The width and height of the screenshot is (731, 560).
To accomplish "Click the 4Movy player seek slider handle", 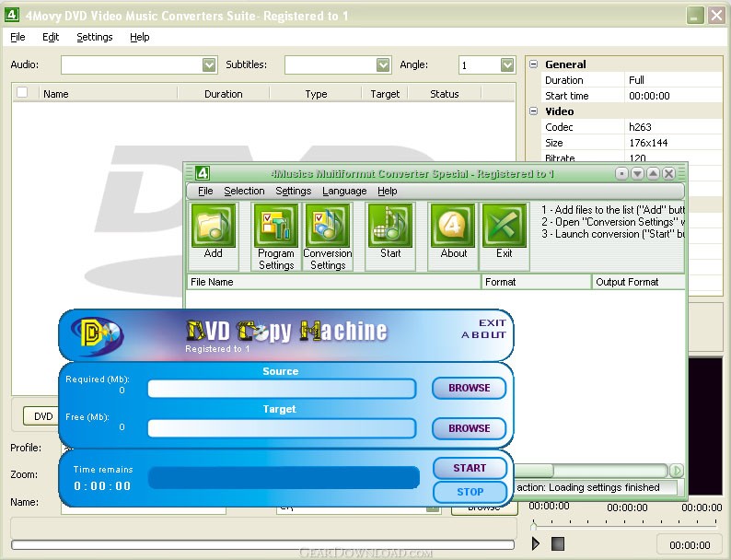I will coord(533,526).
